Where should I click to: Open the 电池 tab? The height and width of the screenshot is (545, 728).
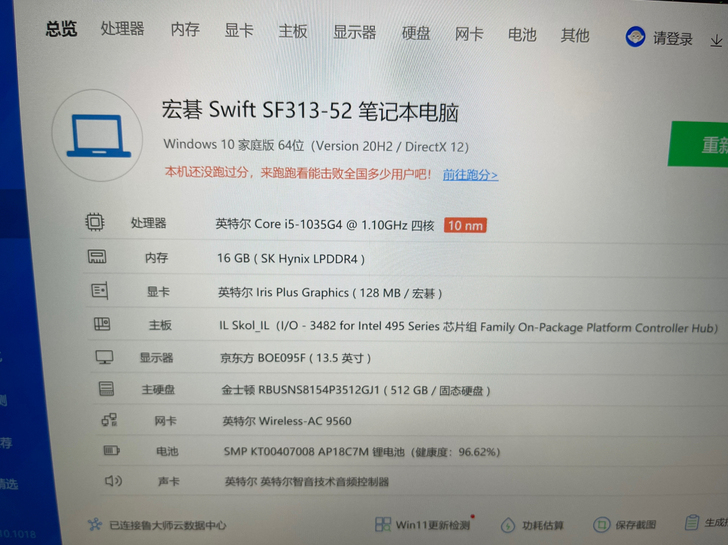[522, 35]
